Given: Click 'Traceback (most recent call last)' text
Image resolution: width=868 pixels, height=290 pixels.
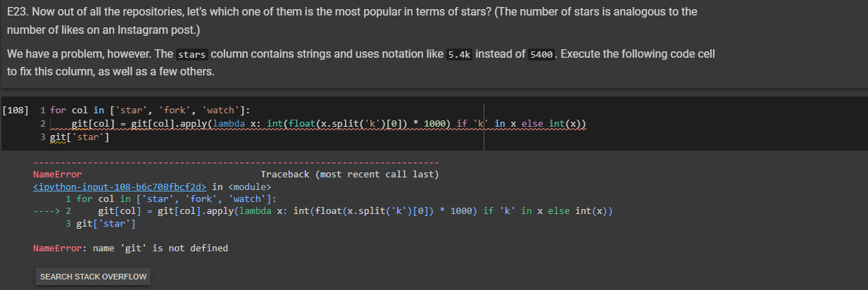Looking at the screenshot, I should 350,174.
